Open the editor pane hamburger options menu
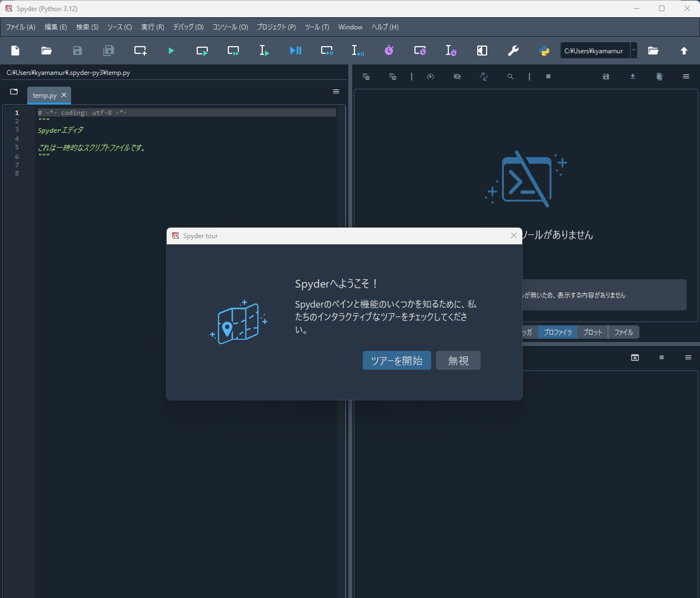 (336, 92)
